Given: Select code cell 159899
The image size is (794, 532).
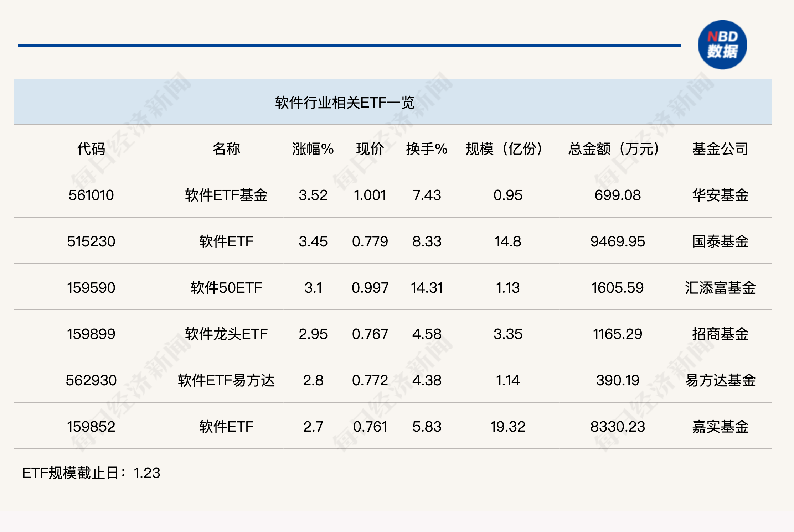Looking at the screenshot, I should 91,334.
